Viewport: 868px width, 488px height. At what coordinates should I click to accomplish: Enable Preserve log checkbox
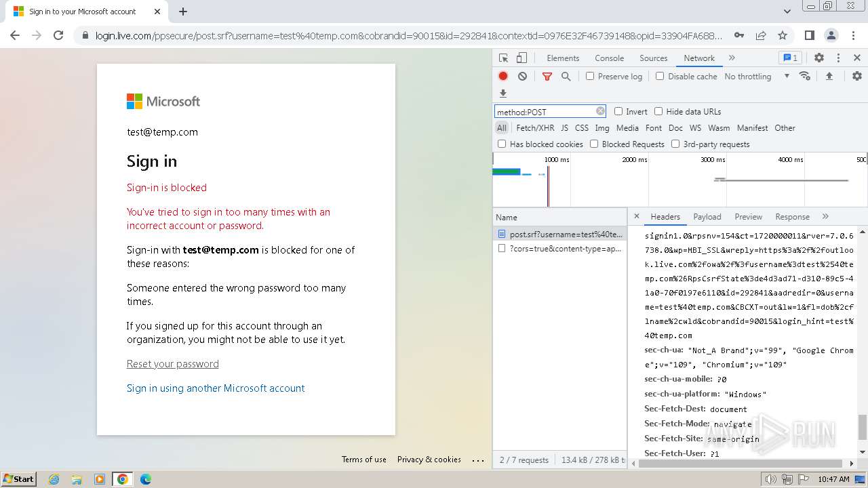tap(590, 76)
